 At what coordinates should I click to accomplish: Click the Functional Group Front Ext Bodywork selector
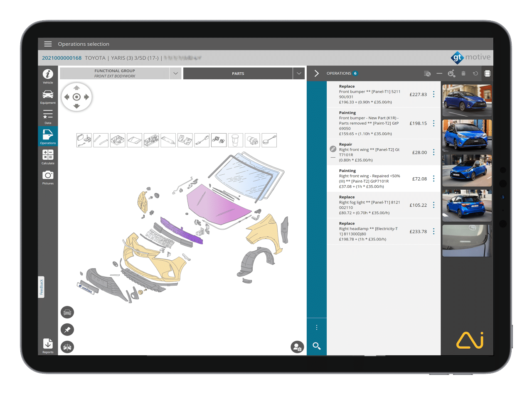(115, 73)
